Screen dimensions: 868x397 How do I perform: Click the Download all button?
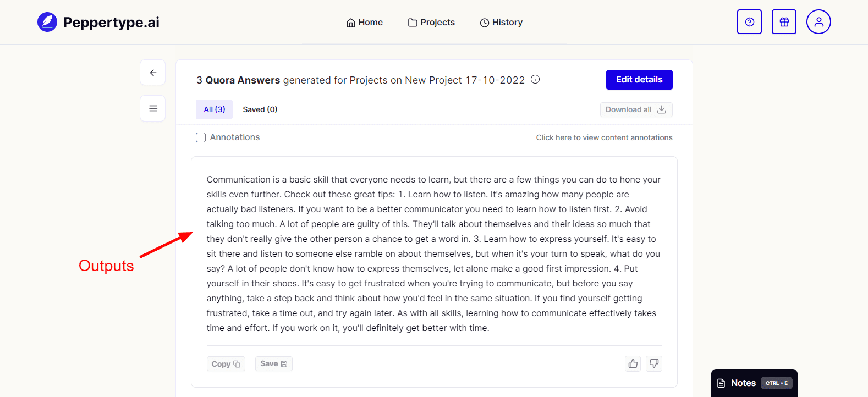[636, 109]
